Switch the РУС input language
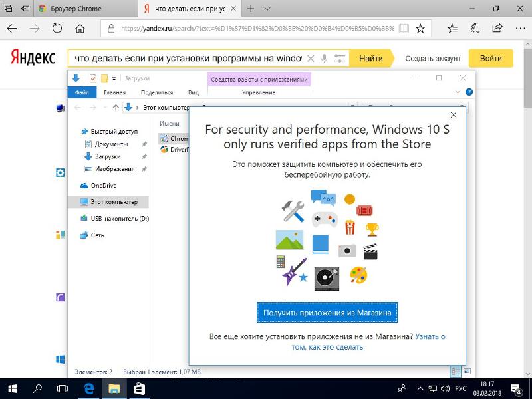Viewport: 532px width, 399px height. (461, 388)
